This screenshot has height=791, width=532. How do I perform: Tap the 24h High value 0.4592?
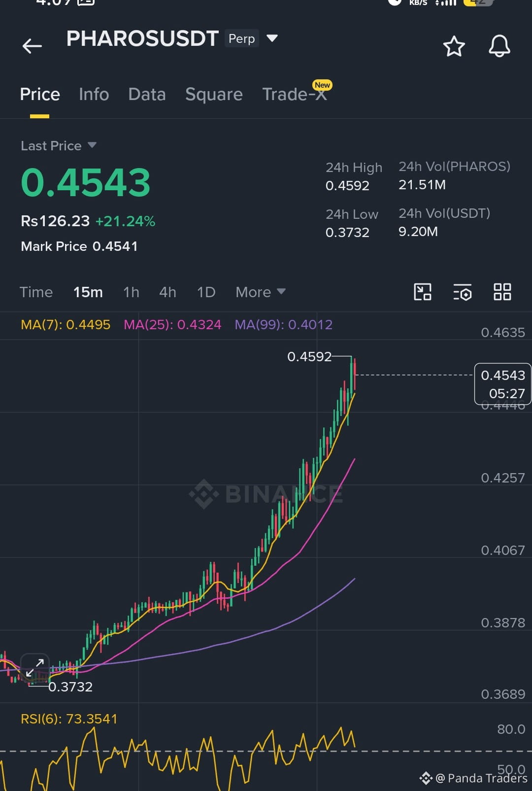(x=347, y=186)
